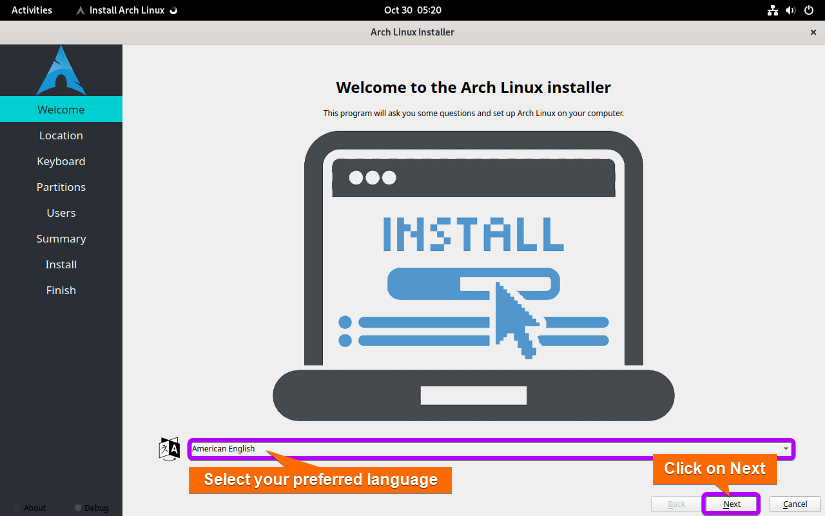Select the Finish step in sidebar
This screenshot has height=516, width=825.
click(x=61, y=290)
